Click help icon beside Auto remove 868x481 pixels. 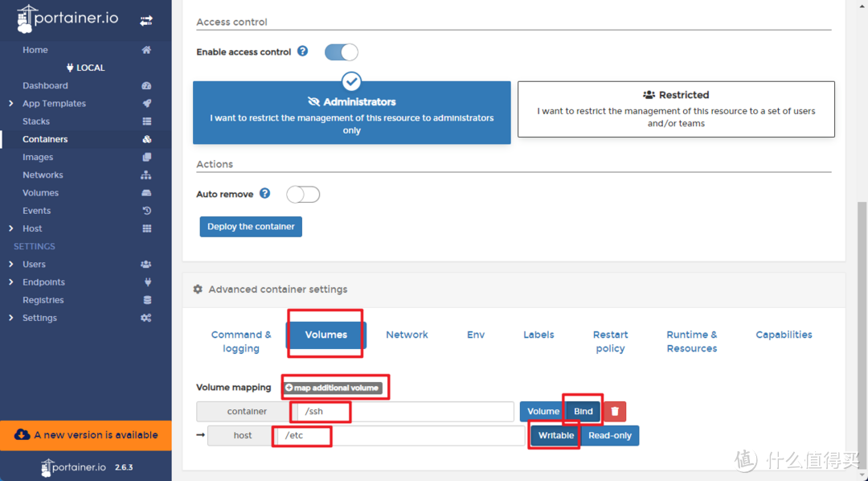[264, 194]
